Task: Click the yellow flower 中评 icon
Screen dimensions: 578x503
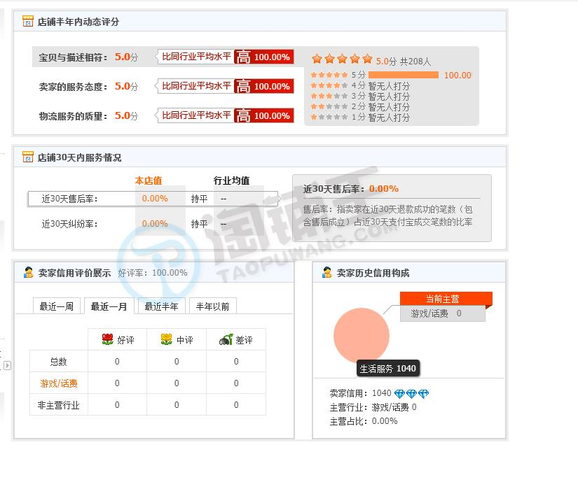Action: [167, 339]
